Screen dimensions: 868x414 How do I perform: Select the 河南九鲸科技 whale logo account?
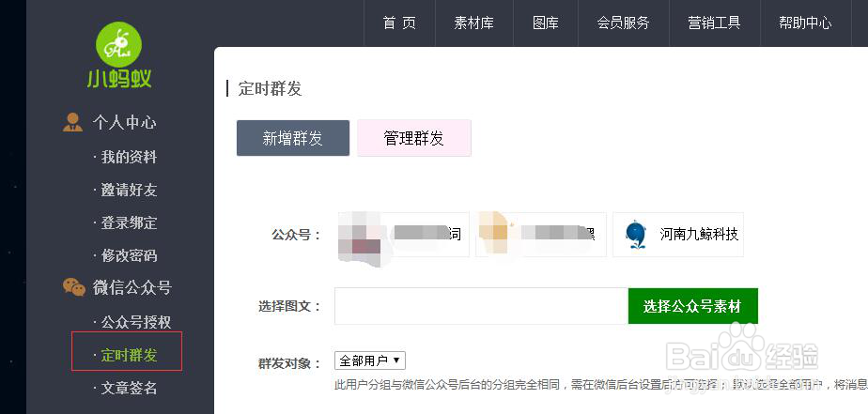pyautogui.click(x=678, y=235)
